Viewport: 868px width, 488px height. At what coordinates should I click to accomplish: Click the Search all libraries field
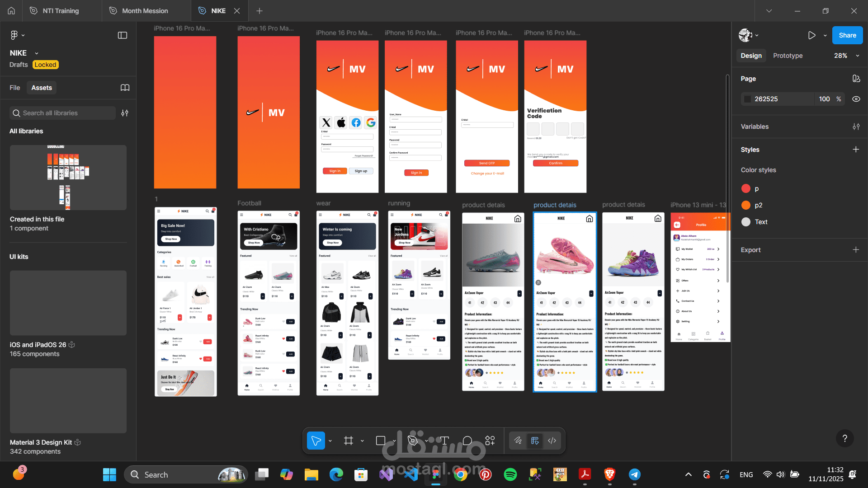[62, 113]
